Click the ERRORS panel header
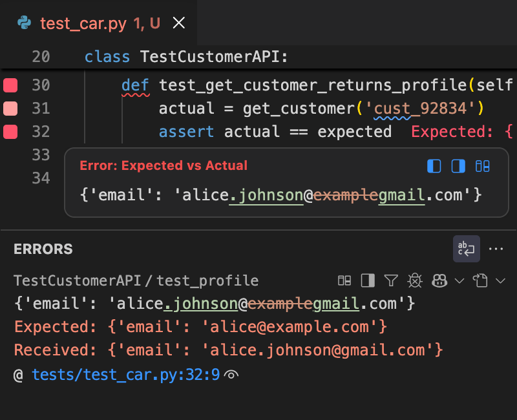This screenshot has width=517, height=420. [x=43, y=249]
